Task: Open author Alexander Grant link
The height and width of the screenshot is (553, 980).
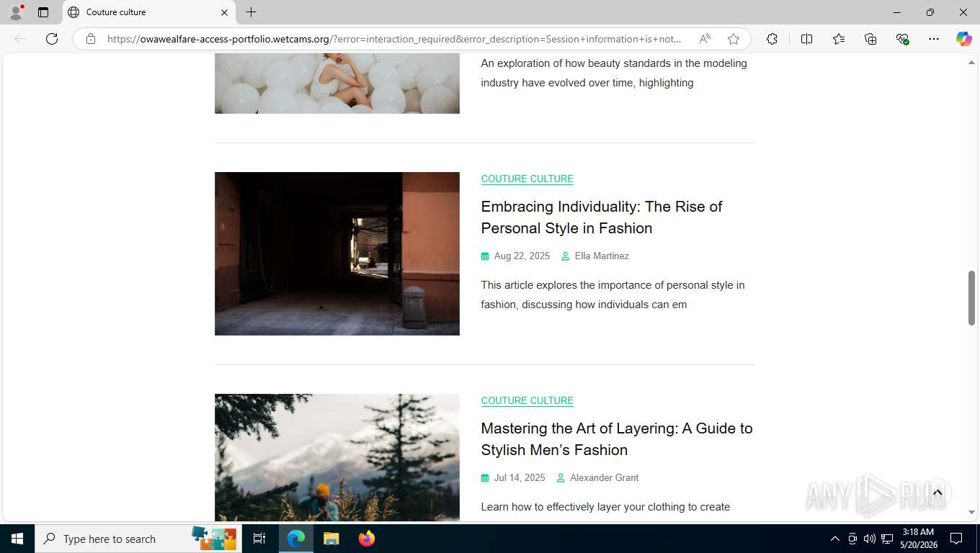Action: [605, 477]
